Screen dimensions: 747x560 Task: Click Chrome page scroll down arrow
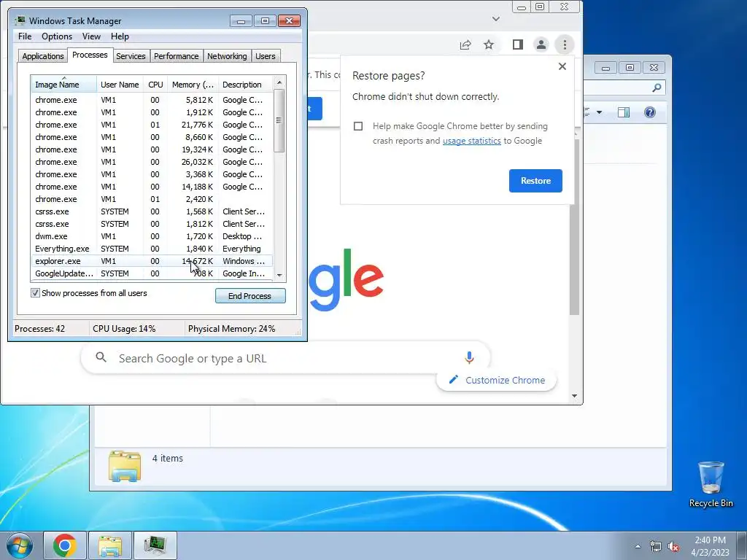coord(574,396)
